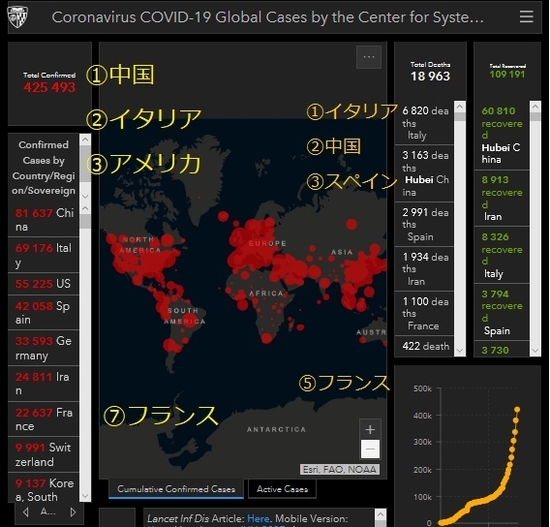This screenshot has width=550, height=527.
Task: Select 6 820 deaths Italy entry
Action: pos(424,123)
